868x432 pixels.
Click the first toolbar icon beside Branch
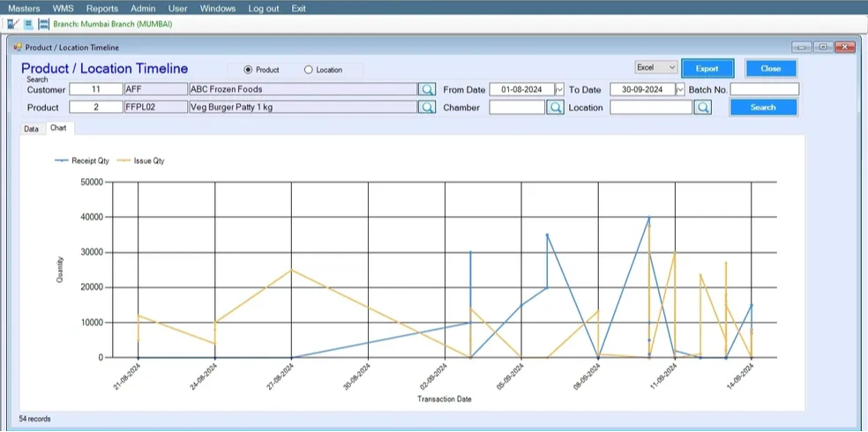click(x=13, y=24)
